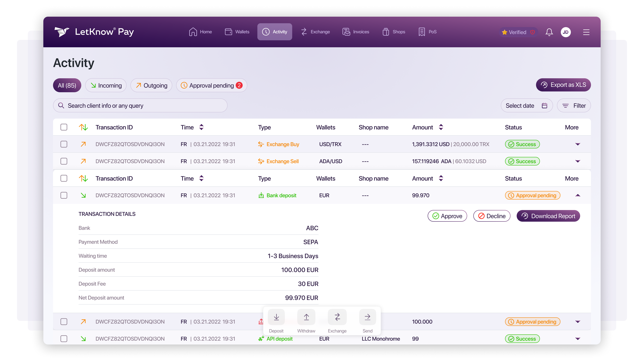Collapse the Bank deposit row details
The image size is (644, 360).
pos(577,195)
